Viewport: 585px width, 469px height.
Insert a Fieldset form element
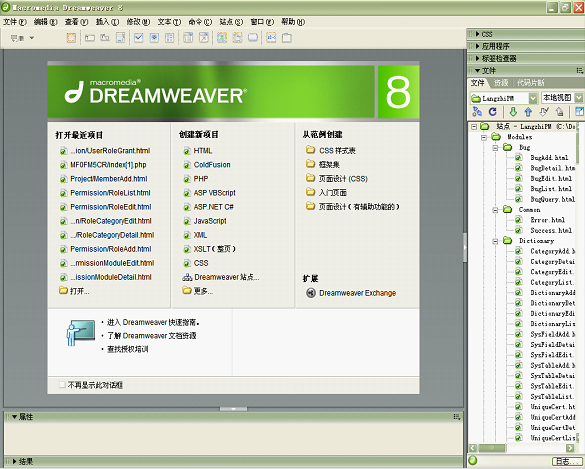pyautogui.click(x=287, y=38)
